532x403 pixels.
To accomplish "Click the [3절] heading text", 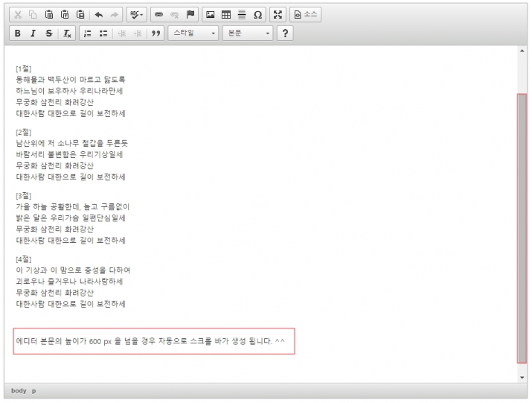I will pos(23,196).
